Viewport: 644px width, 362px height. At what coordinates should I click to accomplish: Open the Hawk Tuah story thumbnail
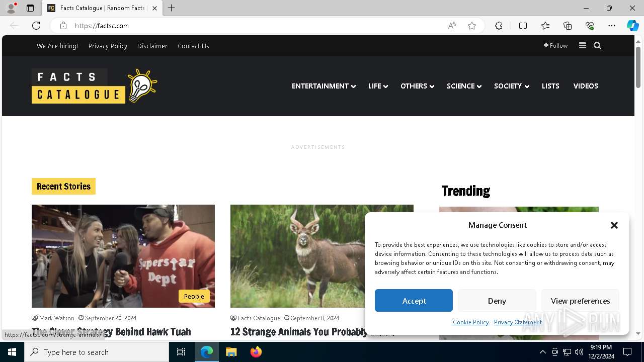(123, 256)
